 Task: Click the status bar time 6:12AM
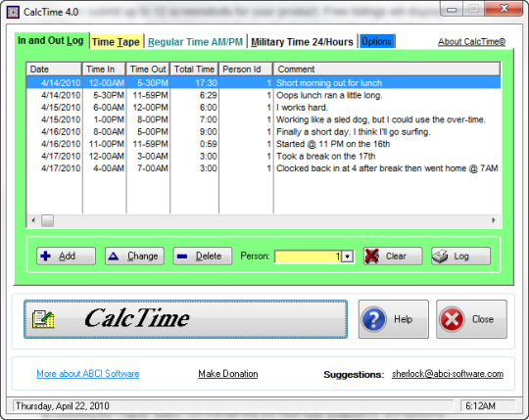pos(480,406)
